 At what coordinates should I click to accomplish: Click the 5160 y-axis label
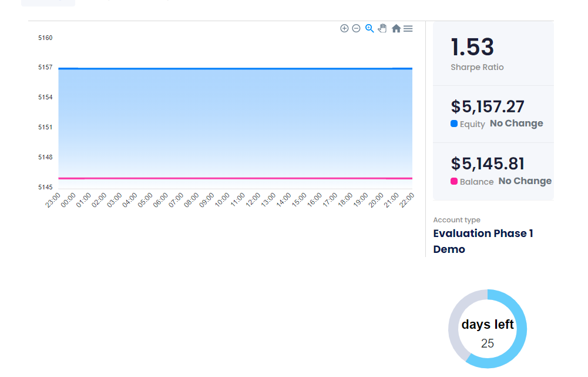(x=45, y=38)
